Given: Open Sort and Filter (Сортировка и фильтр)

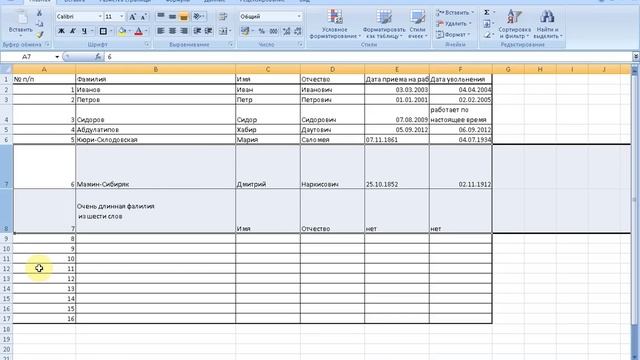Looking at the screenshot, I should tap(514, 24).
